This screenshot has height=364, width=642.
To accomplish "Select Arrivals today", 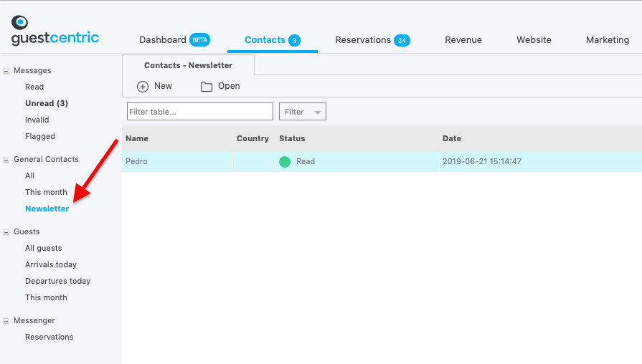I will (51, 264).
